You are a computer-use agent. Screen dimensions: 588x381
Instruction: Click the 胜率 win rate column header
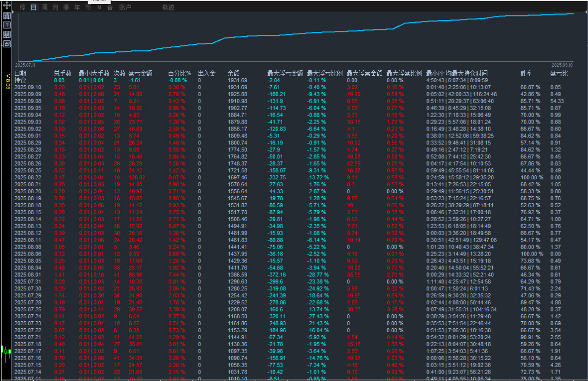[x=526, y=74]
